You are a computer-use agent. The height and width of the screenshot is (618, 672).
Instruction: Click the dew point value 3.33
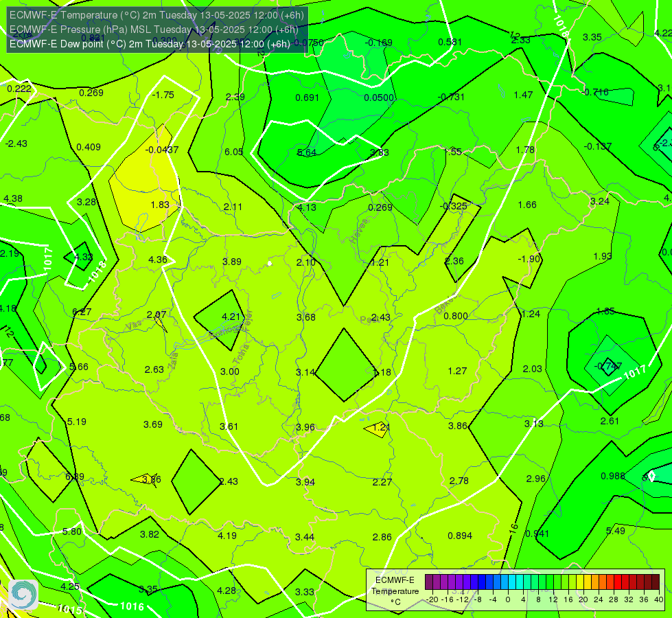click(305, 593)
